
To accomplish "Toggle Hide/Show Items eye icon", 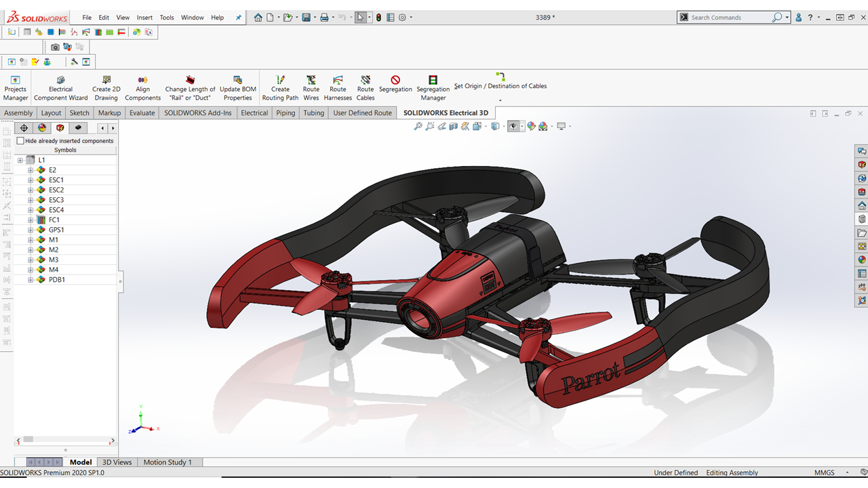I will point(513,126).
